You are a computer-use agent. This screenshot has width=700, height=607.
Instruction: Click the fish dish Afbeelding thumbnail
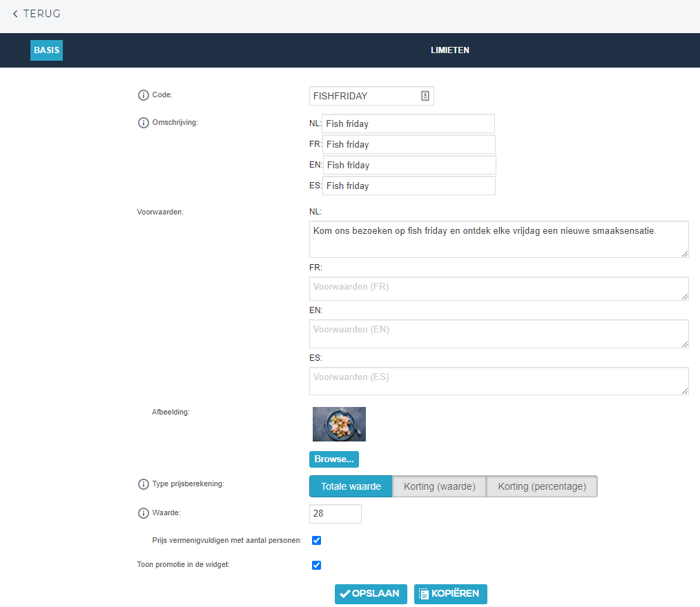click(x=339, y=424)
